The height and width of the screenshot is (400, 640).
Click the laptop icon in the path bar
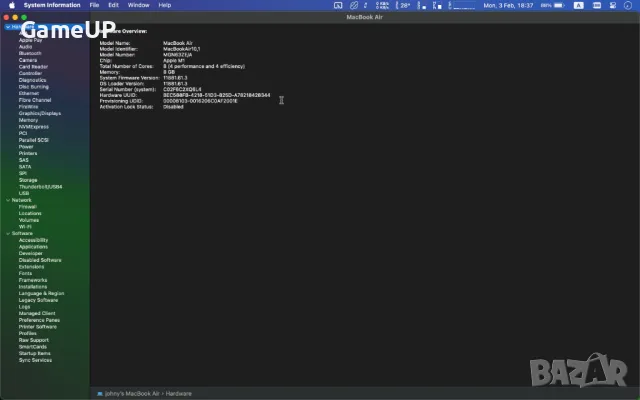click(x=100, y=393)
